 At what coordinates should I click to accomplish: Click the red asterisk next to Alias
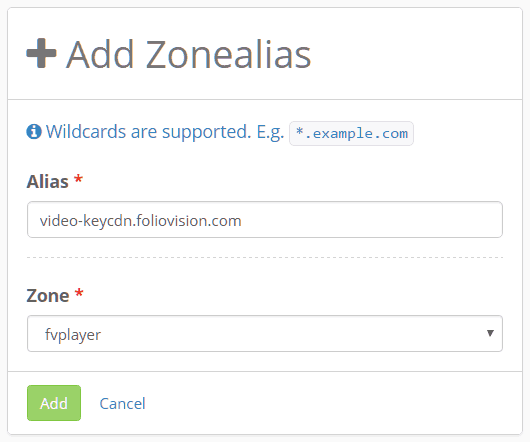(x=78, y=179)
